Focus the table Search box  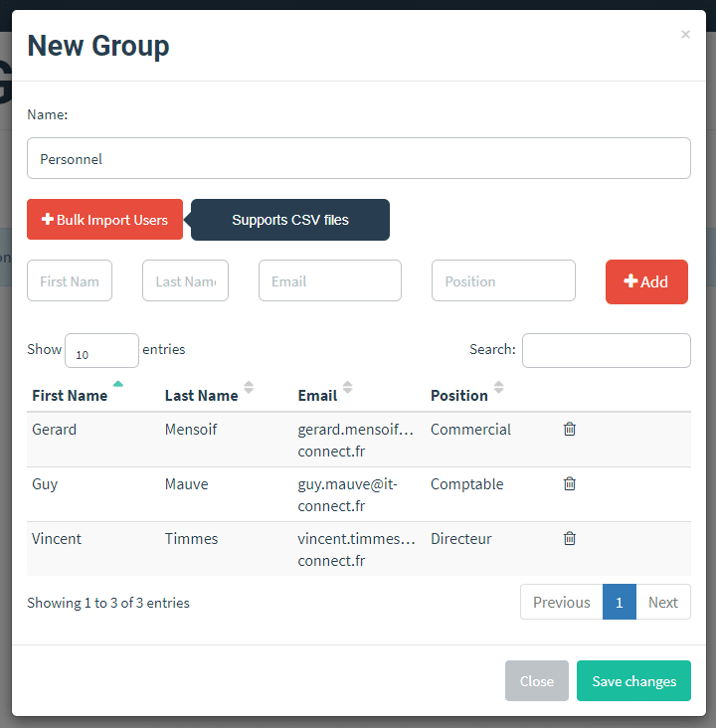click(x=607, y=350)
